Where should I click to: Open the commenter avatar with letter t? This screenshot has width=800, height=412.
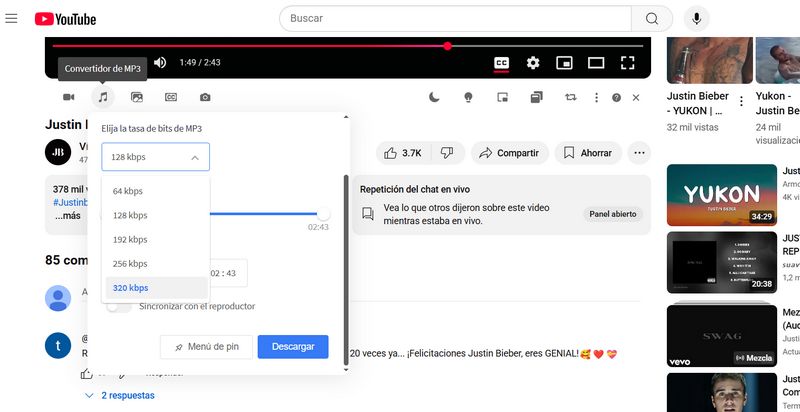[x=58, y=346]
